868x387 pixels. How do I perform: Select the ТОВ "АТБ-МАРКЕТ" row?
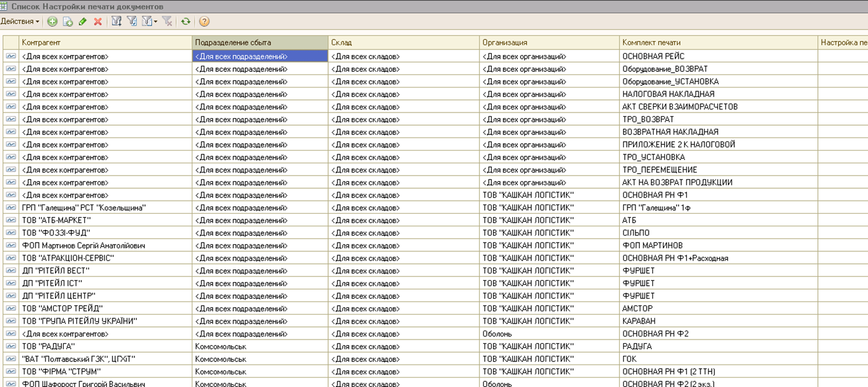point(435,220)
